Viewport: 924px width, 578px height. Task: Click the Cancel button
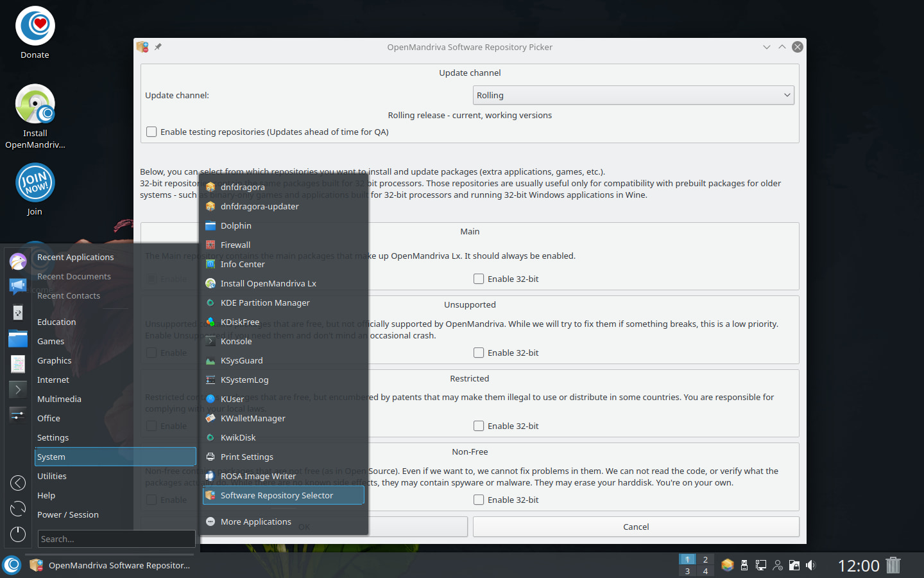[x=636, y=527]
